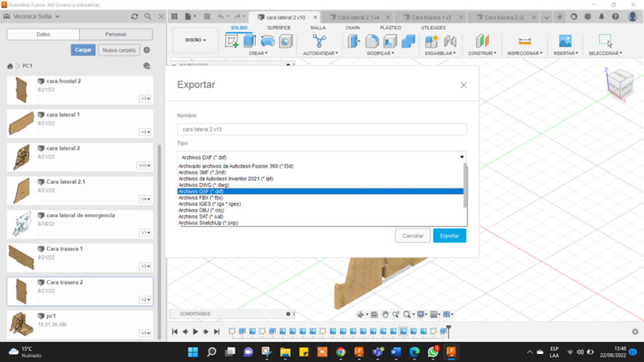
Task: Click the Pan hand navigation icon
Action: (385, 314)
